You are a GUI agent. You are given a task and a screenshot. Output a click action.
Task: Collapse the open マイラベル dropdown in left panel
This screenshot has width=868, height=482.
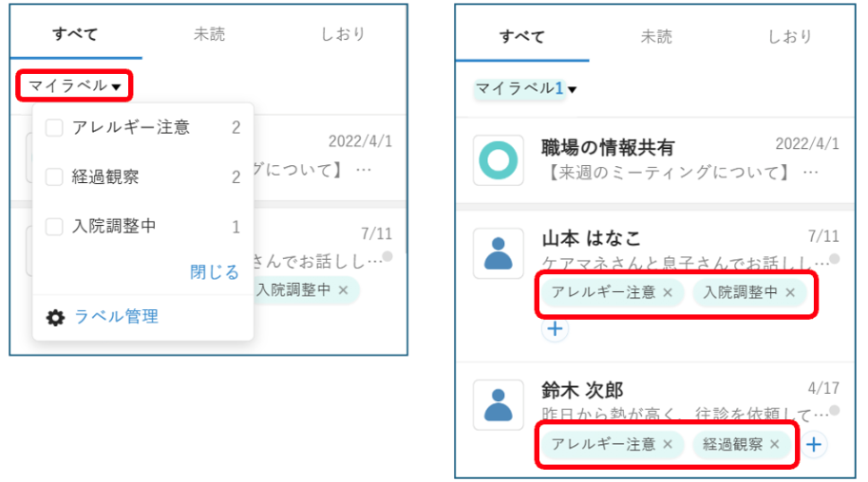click(x=74, y=86)
